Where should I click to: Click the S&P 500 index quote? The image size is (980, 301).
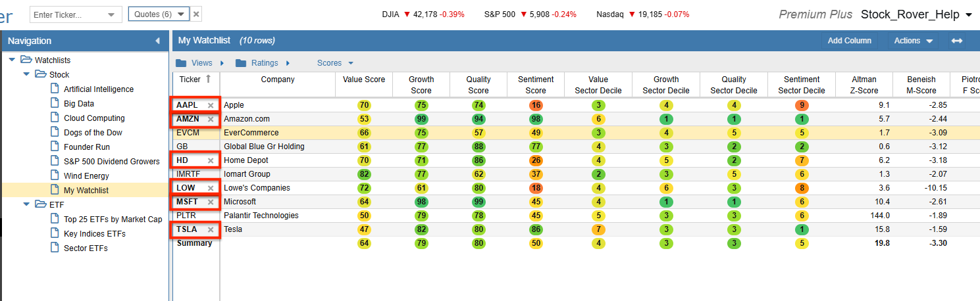[530, 14]
